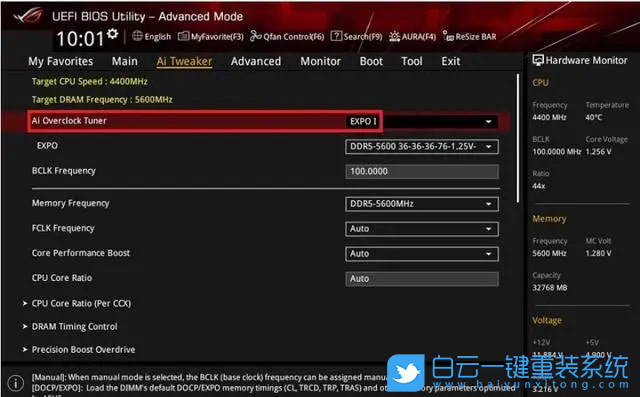Screen dimensions: 640x397
Task: Click the 100.0000 MHz BCLK reading
Action: pyautogui.click(x=557, y=152)
